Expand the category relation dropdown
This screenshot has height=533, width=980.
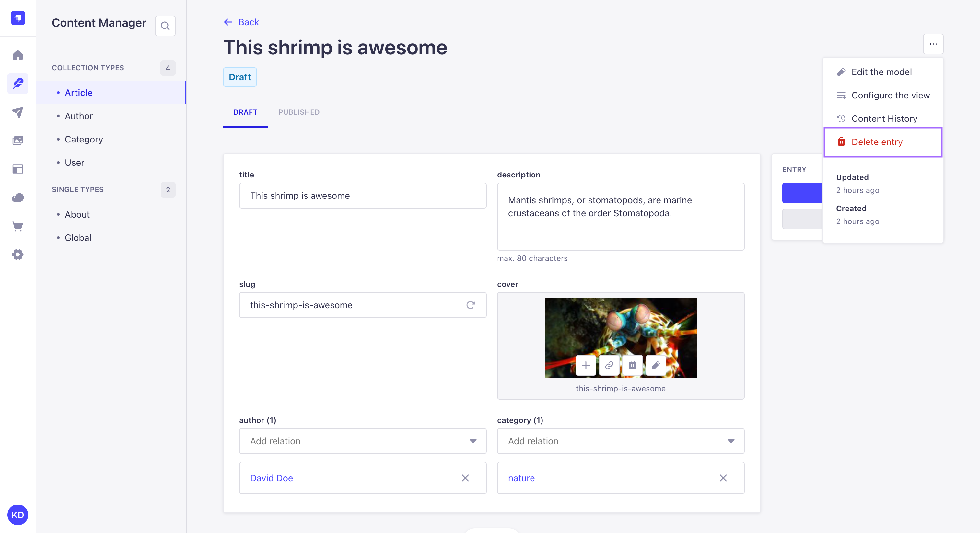pyautogui.click(x=731, y=441)
